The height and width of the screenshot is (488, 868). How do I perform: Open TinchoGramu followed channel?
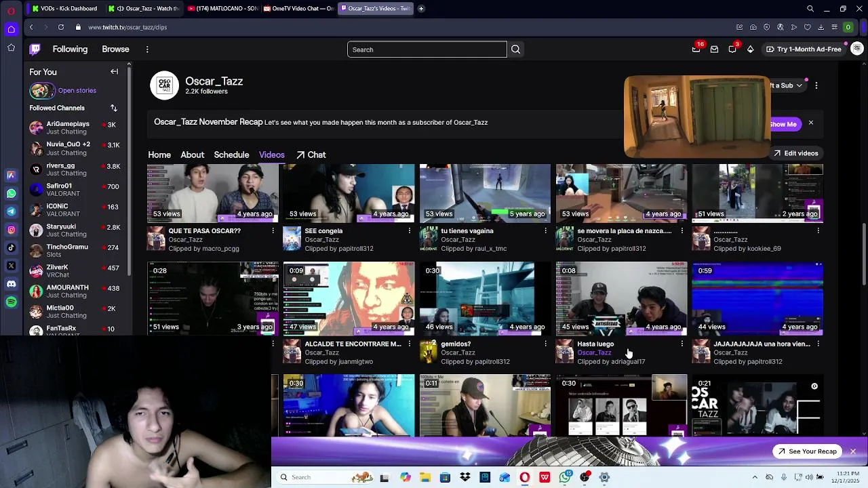click(77, 250)
